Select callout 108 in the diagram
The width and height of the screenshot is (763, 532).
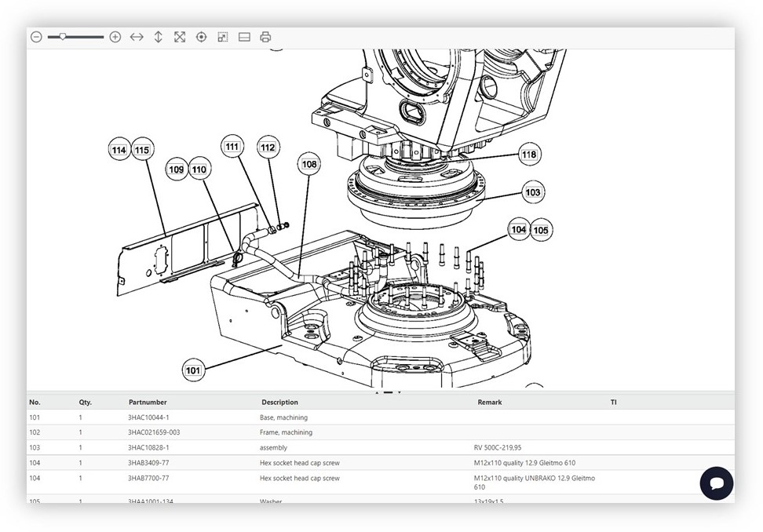(309, 164)
